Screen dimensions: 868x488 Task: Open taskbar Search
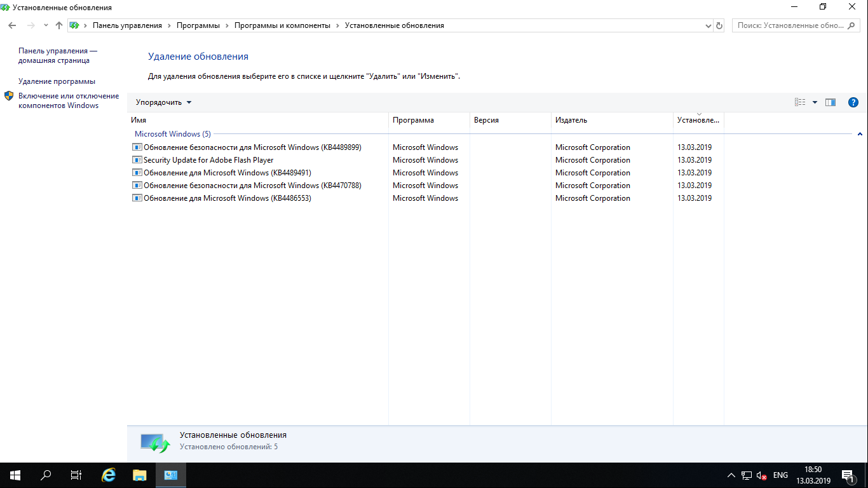[46, 475]
